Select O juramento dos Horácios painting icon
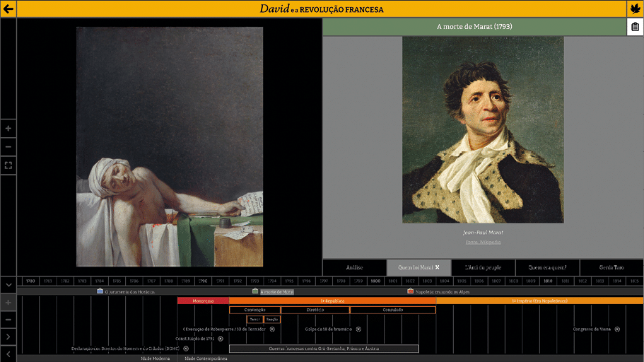644x362 pixels. (100, 291)
